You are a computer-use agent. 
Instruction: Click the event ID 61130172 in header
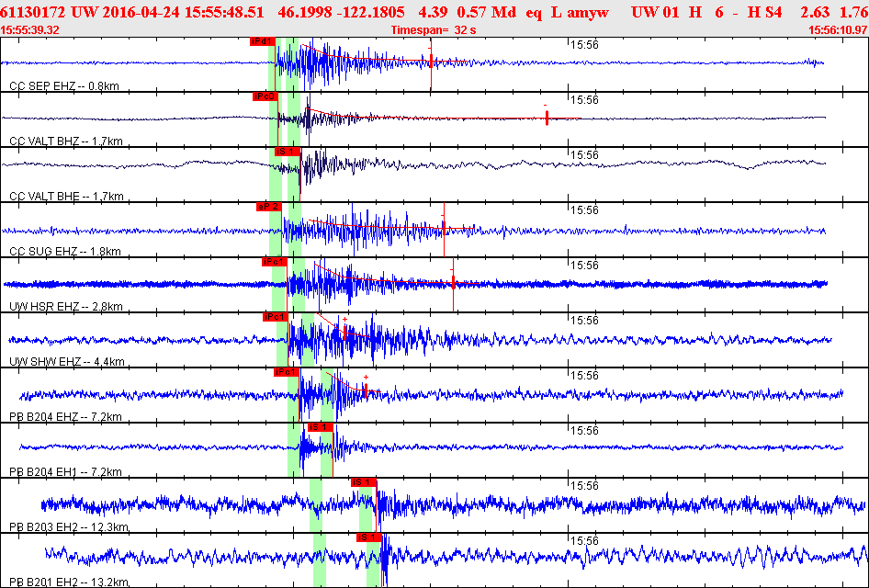pos(33,12)
